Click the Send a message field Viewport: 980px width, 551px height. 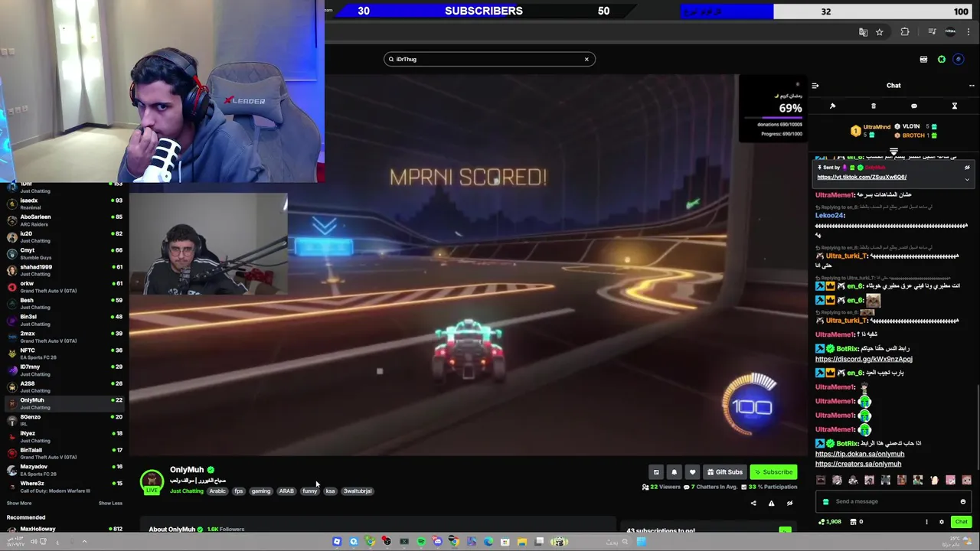[x=892, y=501]
